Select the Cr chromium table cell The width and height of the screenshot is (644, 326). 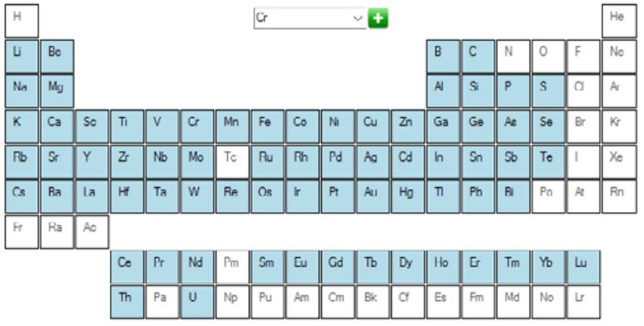pyautogui.click(x=197, y=126)
